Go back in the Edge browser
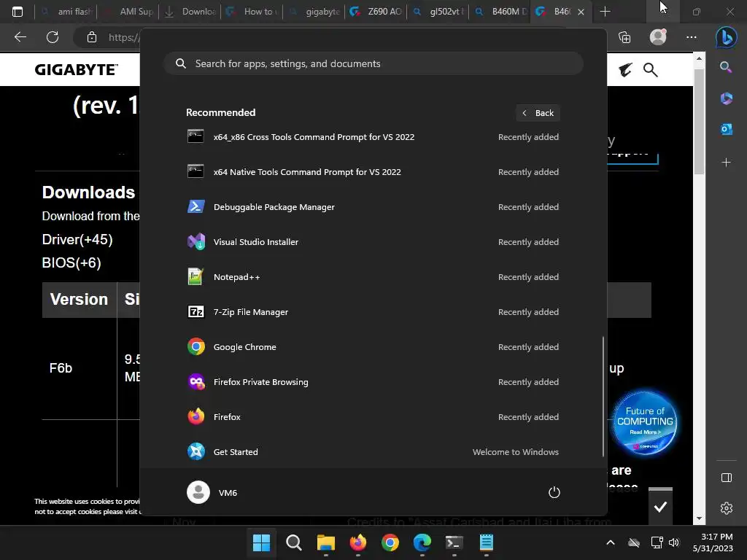 click(x=20, y=37)
